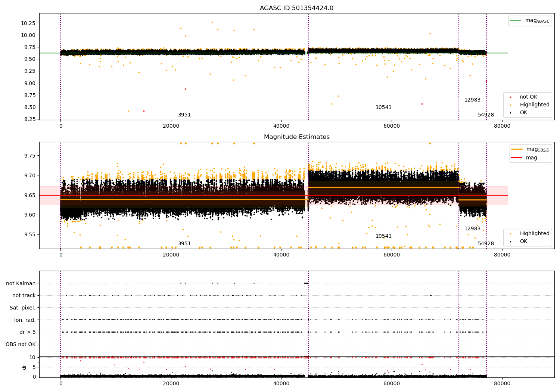Click x-axis tick 60000 under AGASC ID plot
560x392 pixels.
(x=392, y=126)
